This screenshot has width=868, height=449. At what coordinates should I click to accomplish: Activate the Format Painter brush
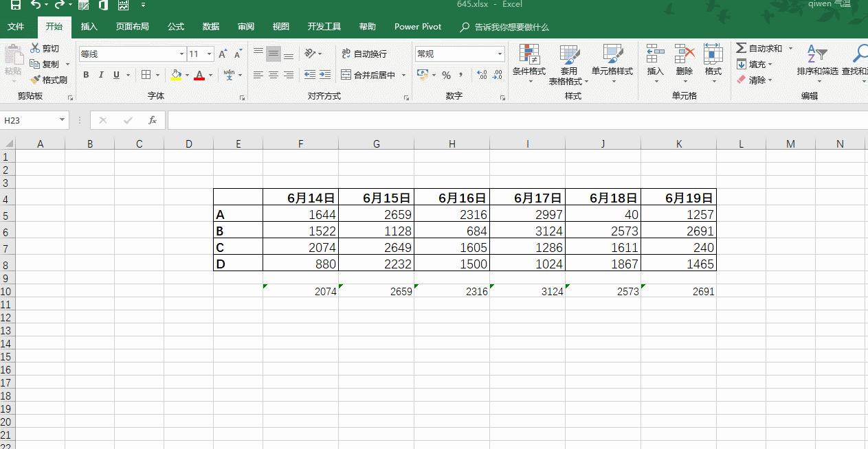tap(36, 80)
